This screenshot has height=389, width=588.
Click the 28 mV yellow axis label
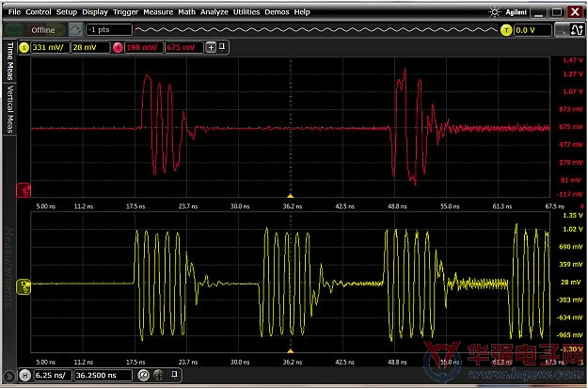[x=573, y=282]
